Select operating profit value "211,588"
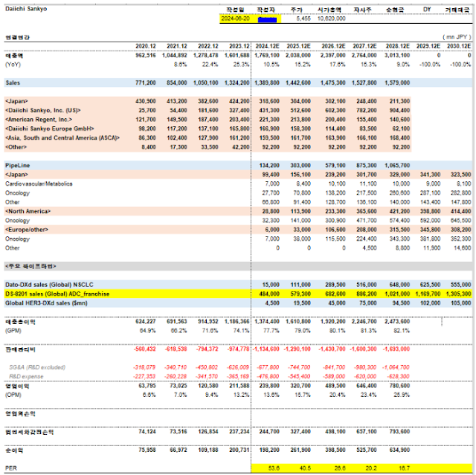Viewport: 476px width, 475px height. point(239,386)
